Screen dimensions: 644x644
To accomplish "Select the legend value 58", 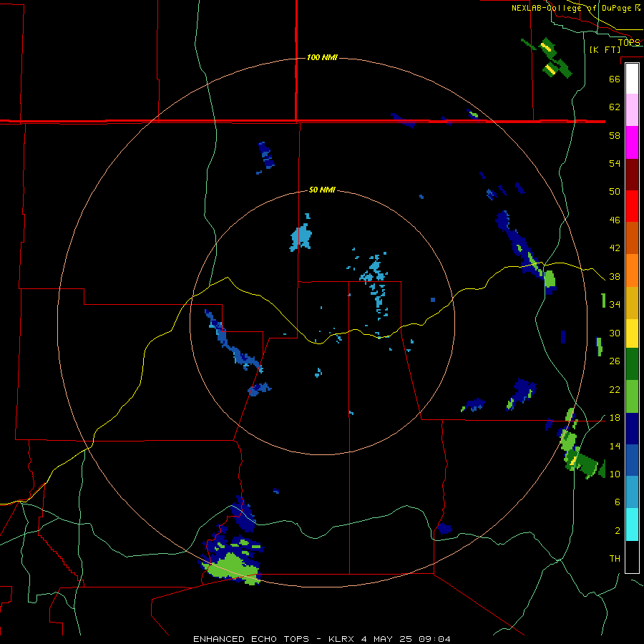I will pyautogui.click(x=615, y=135).
